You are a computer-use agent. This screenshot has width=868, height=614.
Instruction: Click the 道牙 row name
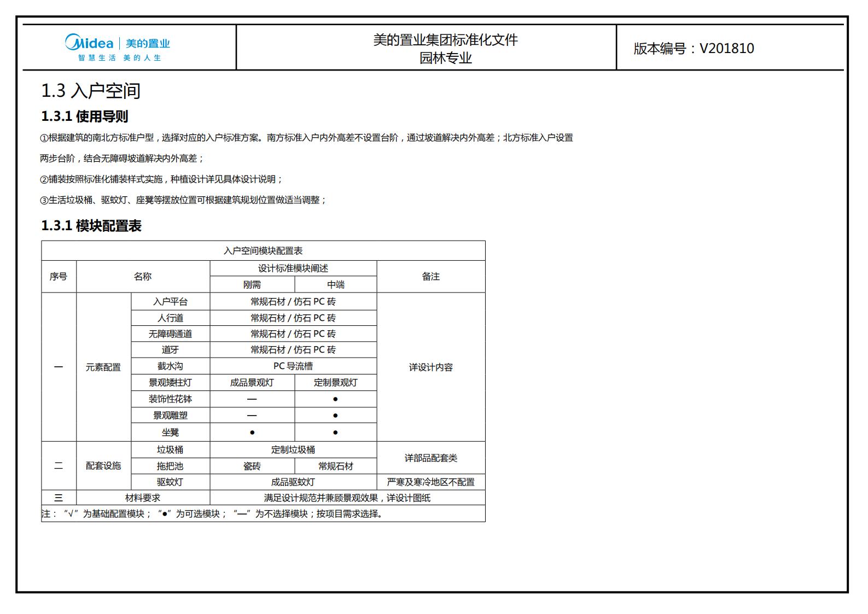(170, 349)
